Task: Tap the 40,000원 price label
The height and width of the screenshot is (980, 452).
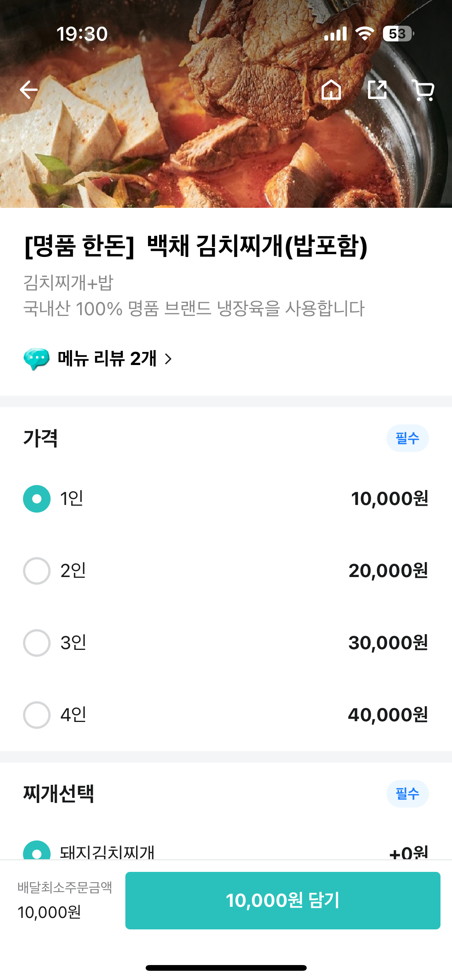Action: pos(388,715)
